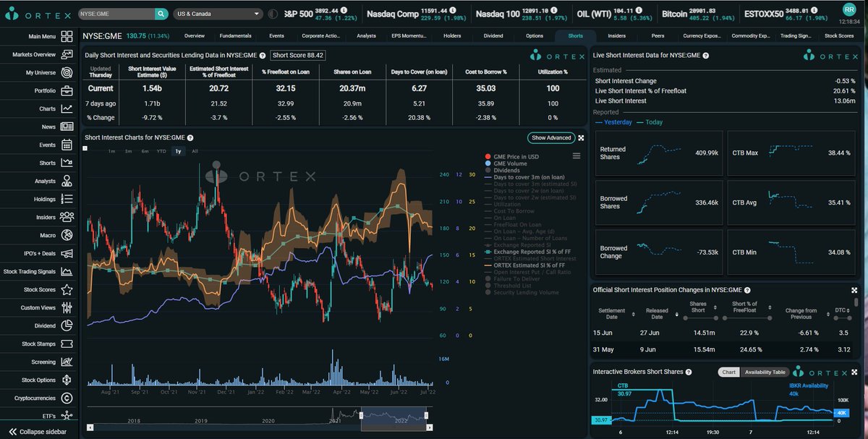Select the YTD chart range button
Screen dimensions: 868x439
[161, 151]
